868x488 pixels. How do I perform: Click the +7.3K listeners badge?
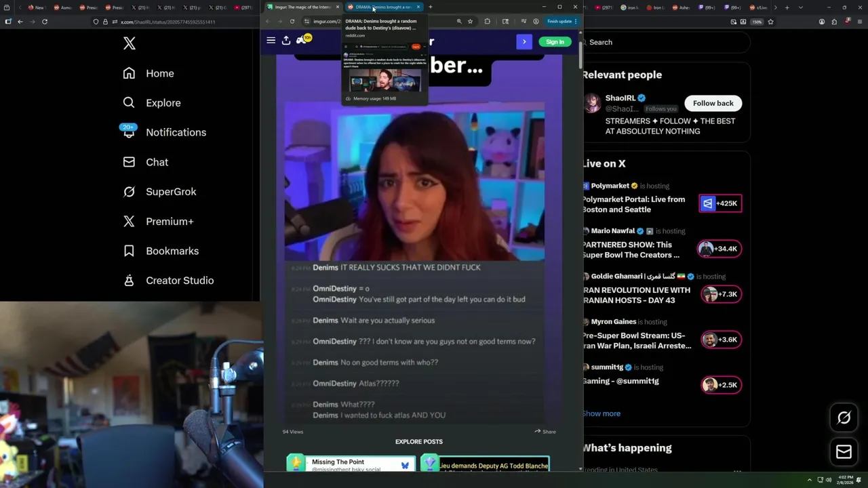722,294
